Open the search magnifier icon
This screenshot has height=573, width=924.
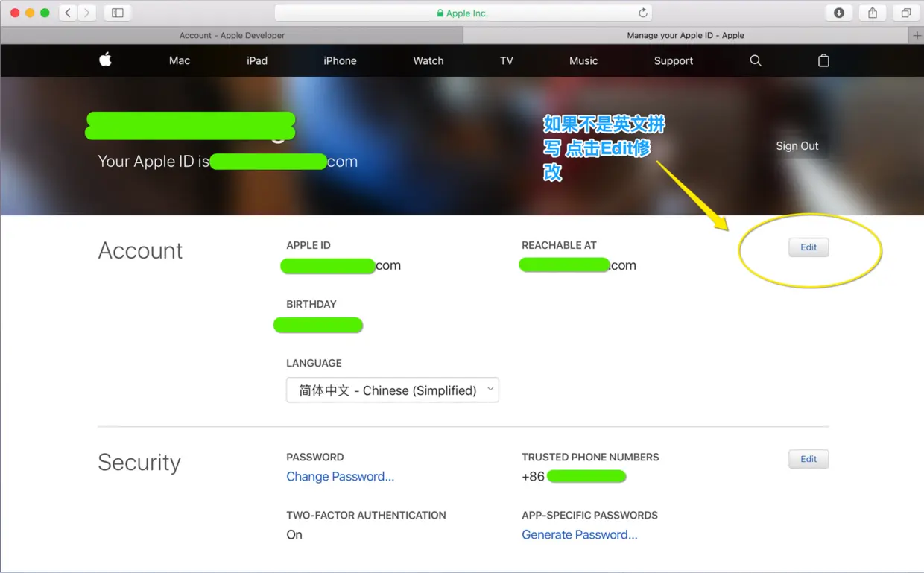click(x=756, y=60)
